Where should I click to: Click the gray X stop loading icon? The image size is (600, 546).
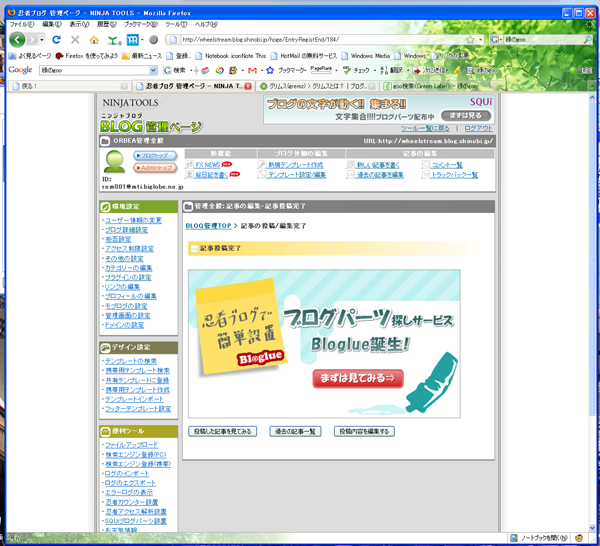(75, 39)
